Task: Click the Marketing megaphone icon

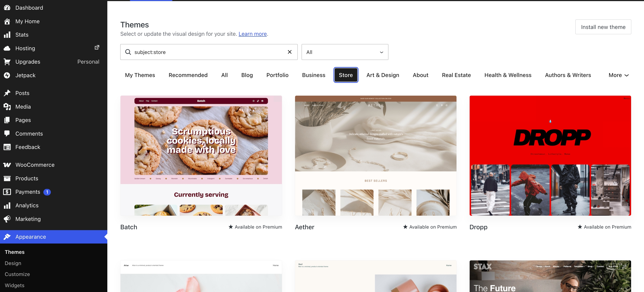Action: (7, 219)
